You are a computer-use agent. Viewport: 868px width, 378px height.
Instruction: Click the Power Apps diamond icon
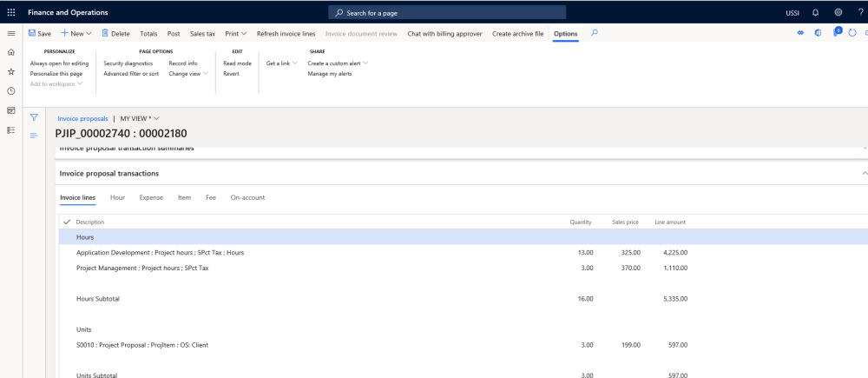(800, 33)
